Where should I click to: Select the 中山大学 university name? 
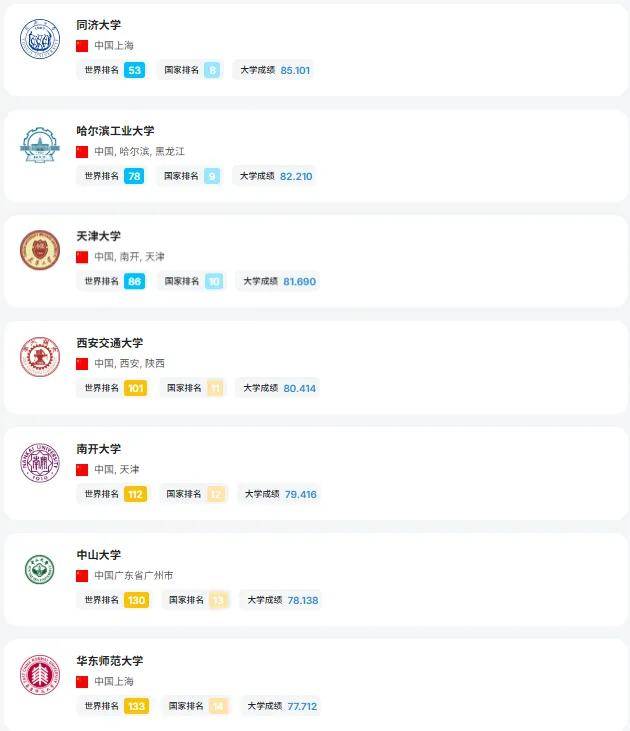pyautogui.click(x=98, y=555)
